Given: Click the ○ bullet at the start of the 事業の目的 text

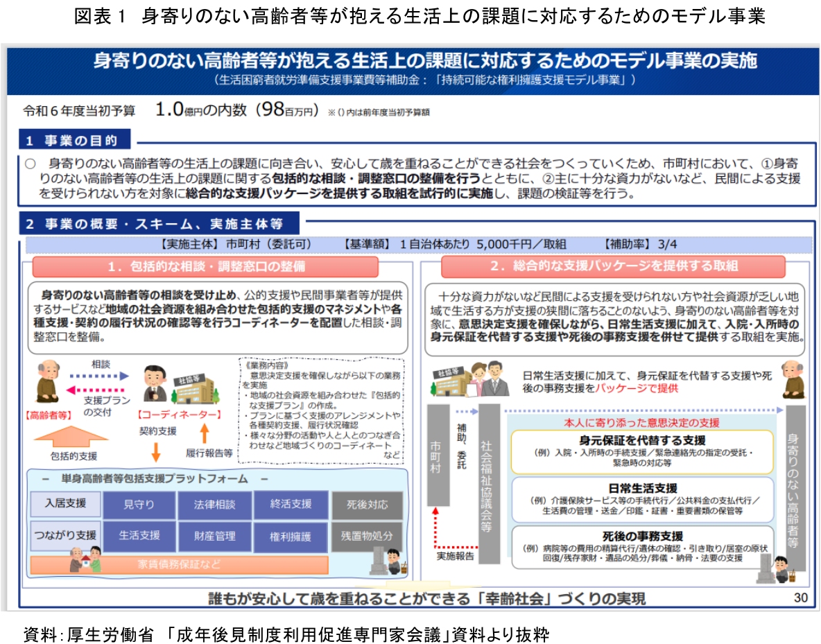Looking at the screenshot, I should (x=31, y=164).
